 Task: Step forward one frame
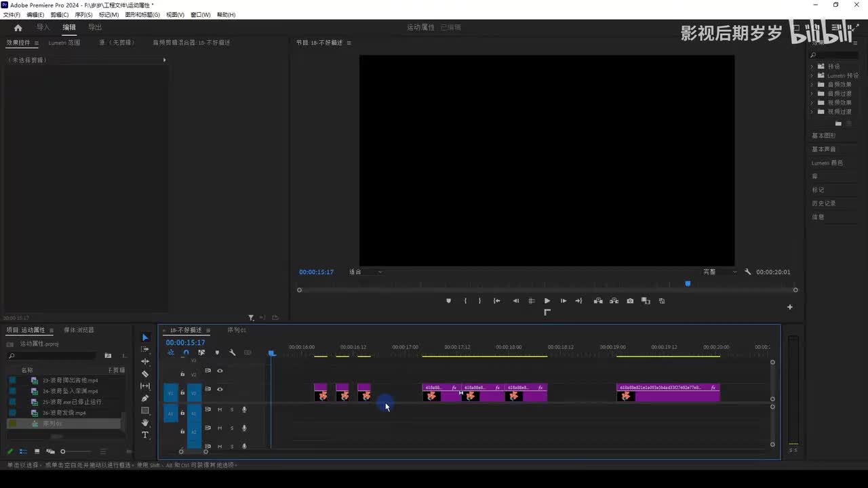[x=563, y=301]
